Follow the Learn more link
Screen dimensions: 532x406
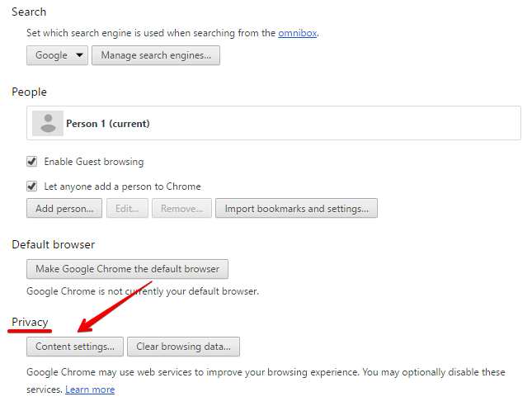point(90,389)
